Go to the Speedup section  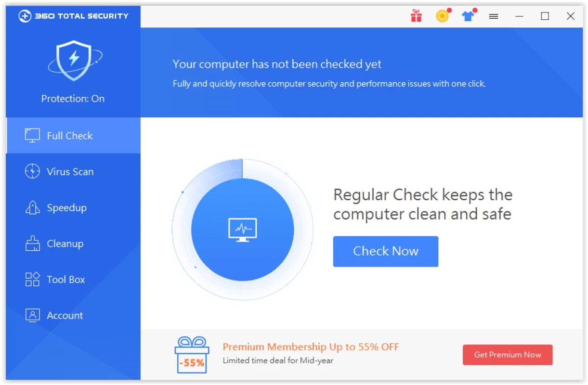tap(66, 208)
